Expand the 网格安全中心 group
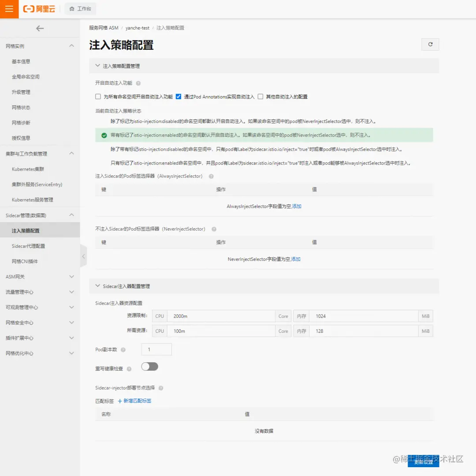 click(x=72, y=322)
